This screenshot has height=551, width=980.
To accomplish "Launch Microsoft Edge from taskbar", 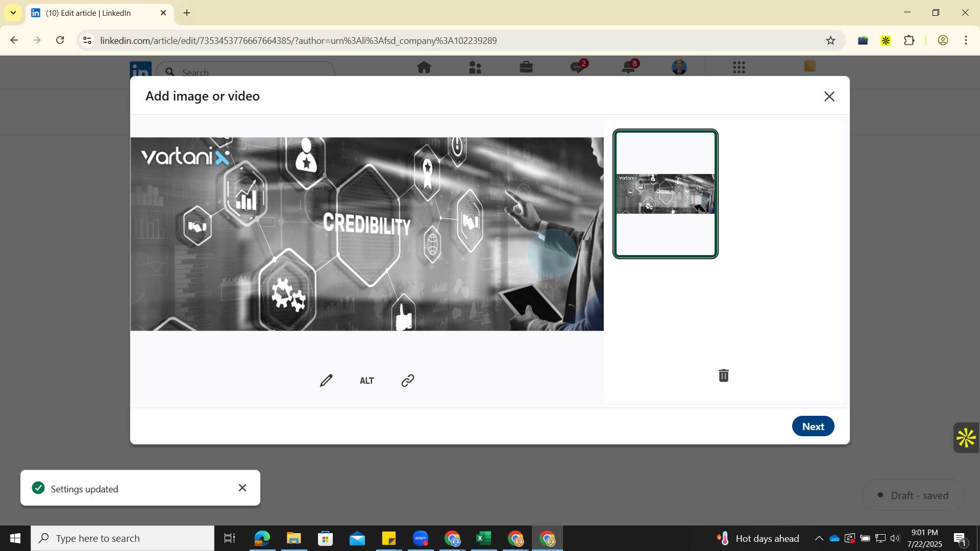I will pos(262,538).
